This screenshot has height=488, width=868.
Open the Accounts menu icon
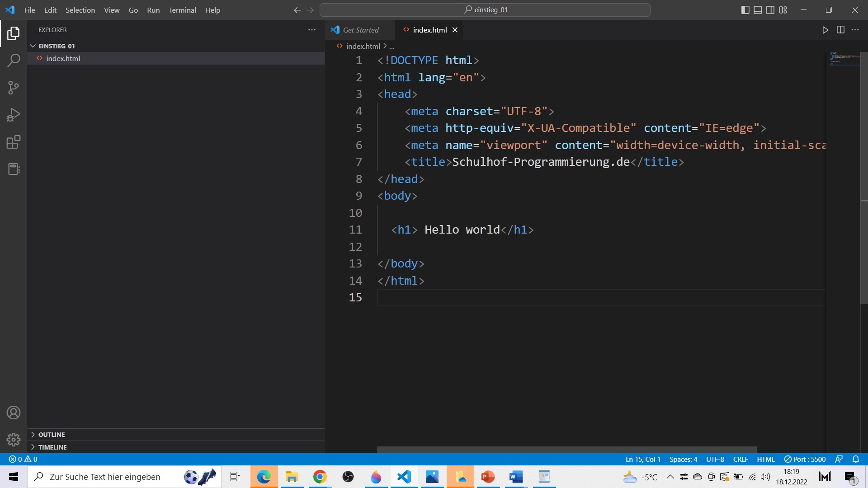(14, 413)
